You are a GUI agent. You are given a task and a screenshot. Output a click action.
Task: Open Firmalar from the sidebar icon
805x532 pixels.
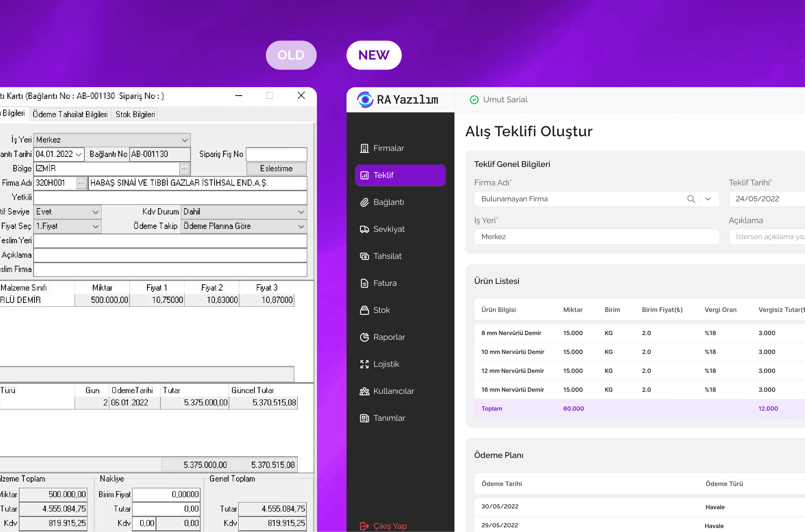[x=364, y=148]
